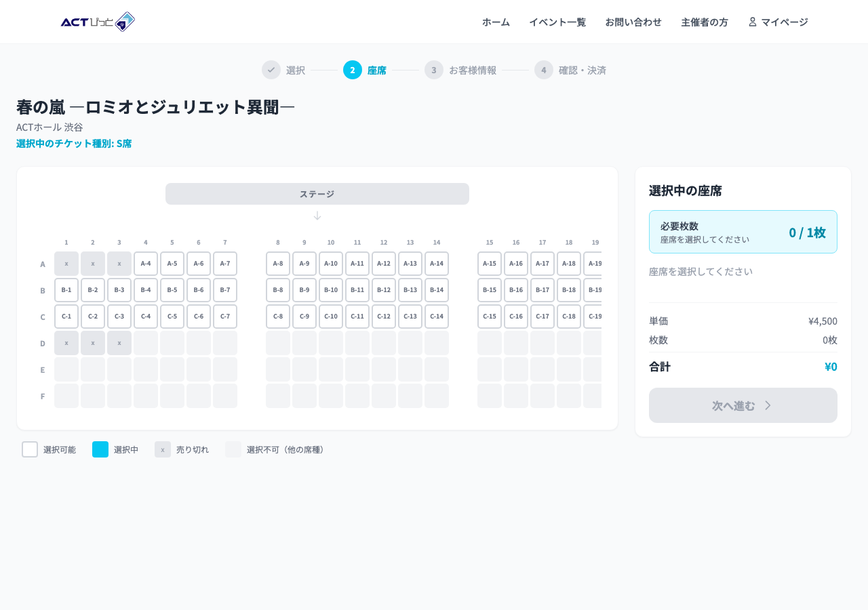Click the step 3 お客様情報 circle indicator
Image resolution: width=868 pixels, height=610 pixels.
point(433,70)
